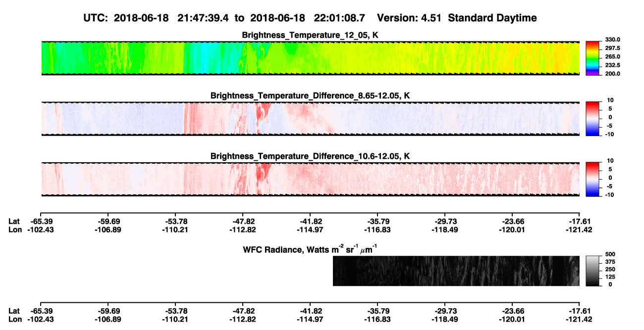Viewport: 644px width, 330px height.
Task: Click the 'Lon' label of the axis under the WFC image
Action: coord(15,319)
